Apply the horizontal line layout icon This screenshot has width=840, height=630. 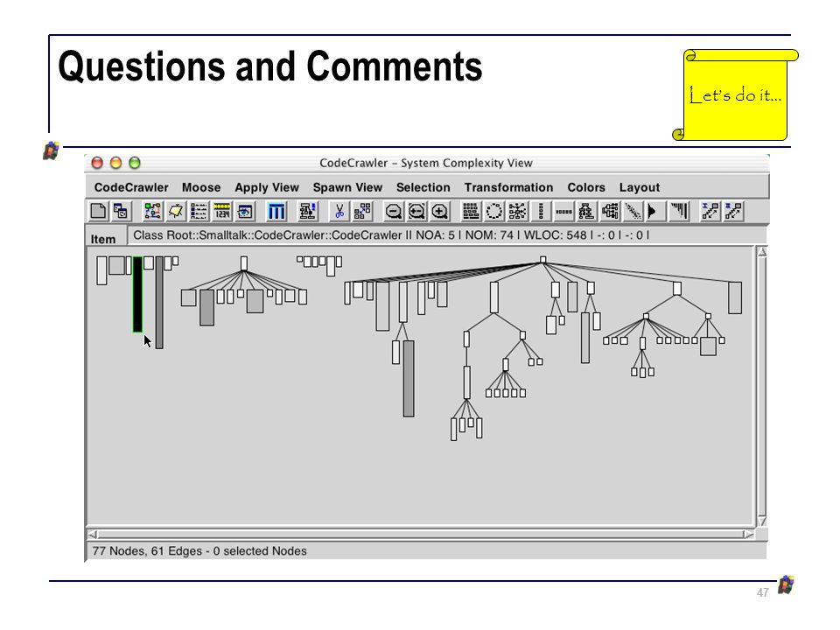point(563,211)
